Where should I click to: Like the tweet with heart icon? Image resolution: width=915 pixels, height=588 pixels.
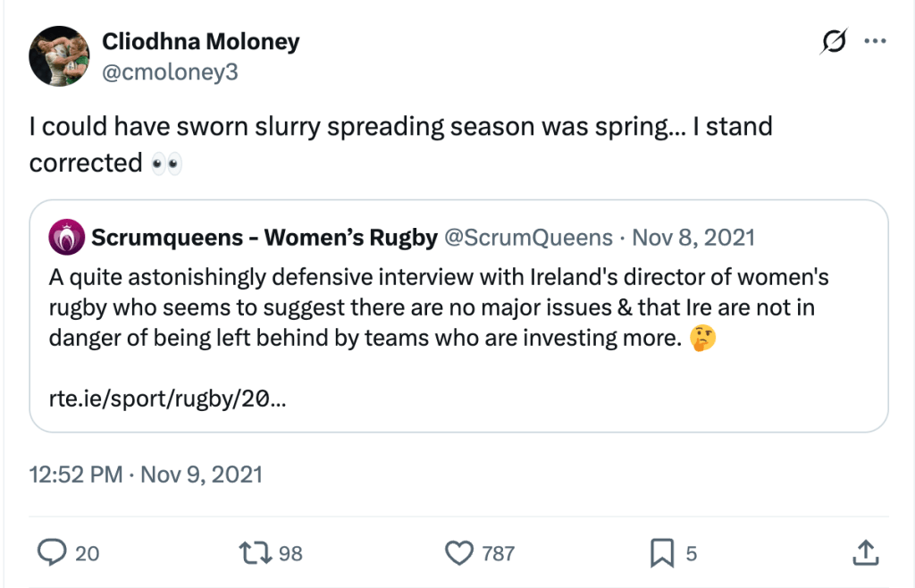[458, 553]
